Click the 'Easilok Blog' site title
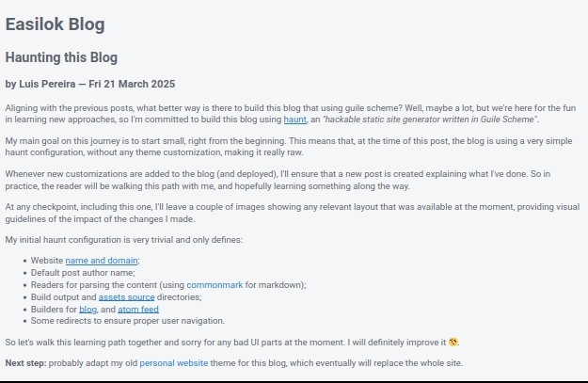 point(56,24)
